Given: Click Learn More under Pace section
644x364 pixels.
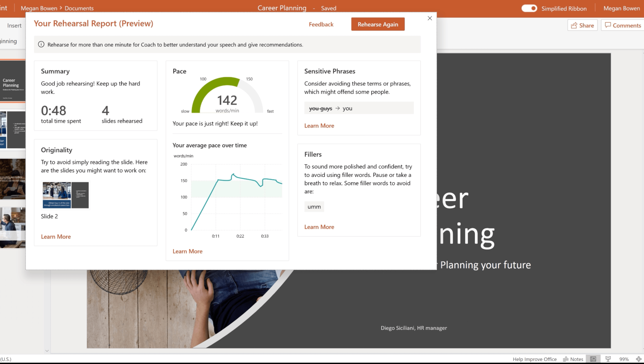Looking at the screenshot, I should [x=187, y=251].
